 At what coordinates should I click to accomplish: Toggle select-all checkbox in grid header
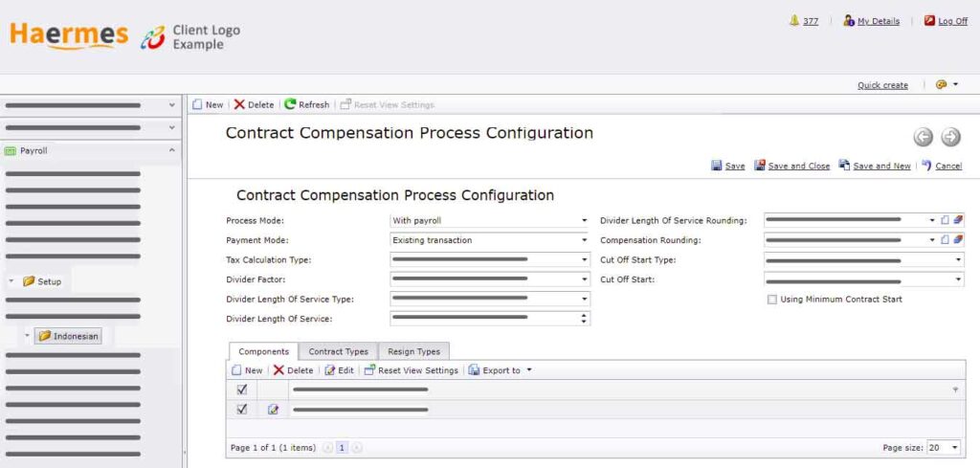242,390
